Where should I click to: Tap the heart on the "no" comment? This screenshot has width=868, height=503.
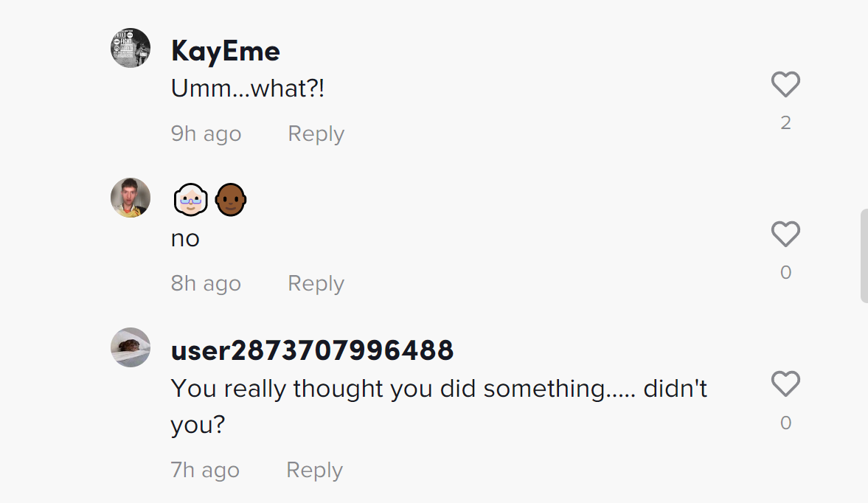click(x=785, y=235)
